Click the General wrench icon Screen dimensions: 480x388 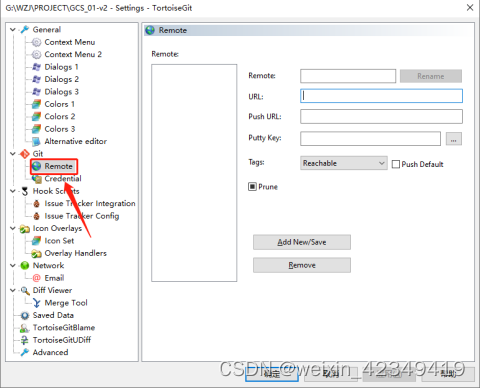tap(25, 30)
